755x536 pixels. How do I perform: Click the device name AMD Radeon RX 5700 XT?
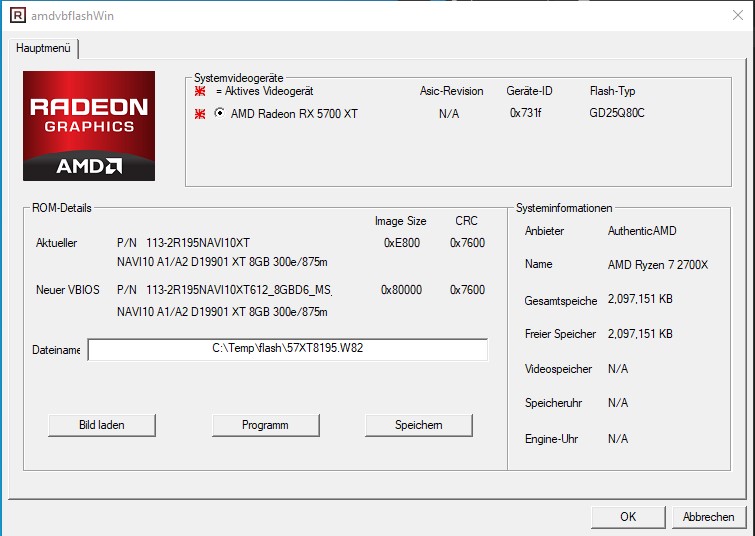coord(294,114)
